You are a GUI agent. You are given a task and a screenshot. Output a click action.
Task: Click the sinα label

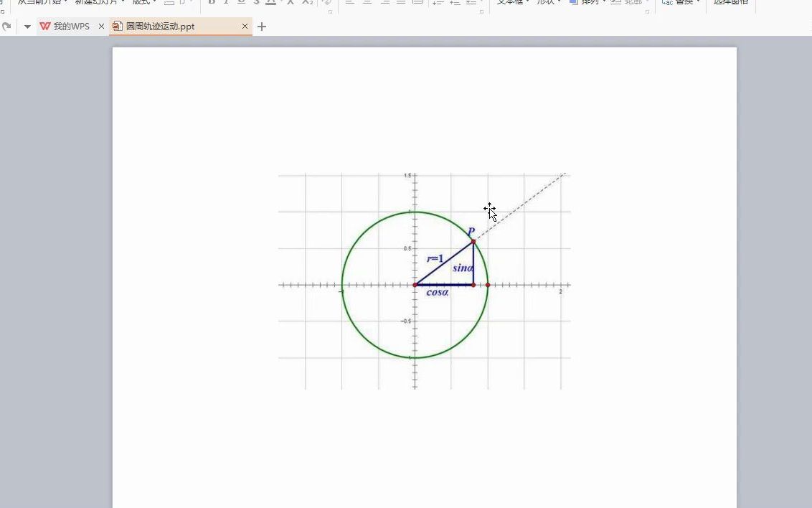(x=463, y=268)
